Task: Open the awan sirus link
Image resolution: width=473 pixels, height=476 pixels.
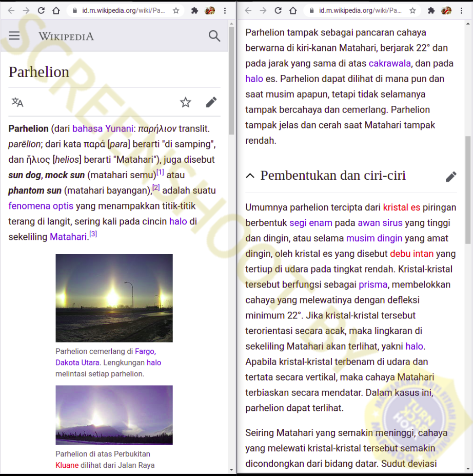Action: pyautogui.click(x=380, y=223)
